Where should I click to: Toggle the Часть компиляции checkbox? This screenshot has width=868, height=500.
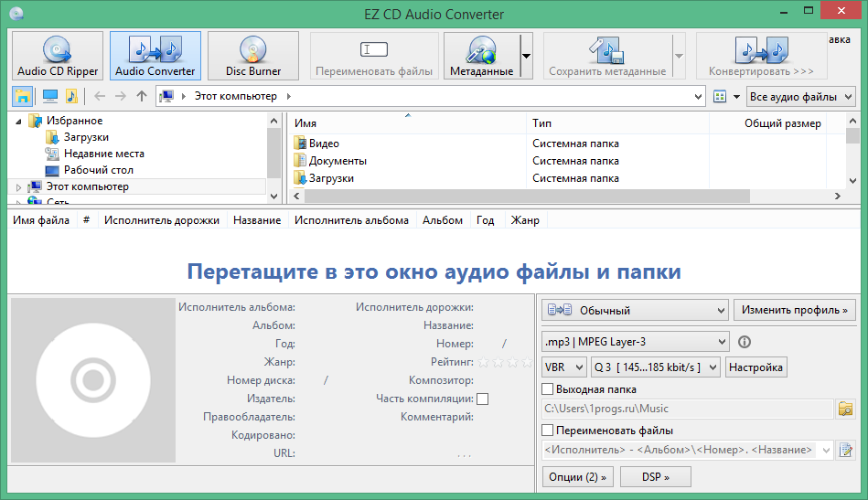(483, 399)
